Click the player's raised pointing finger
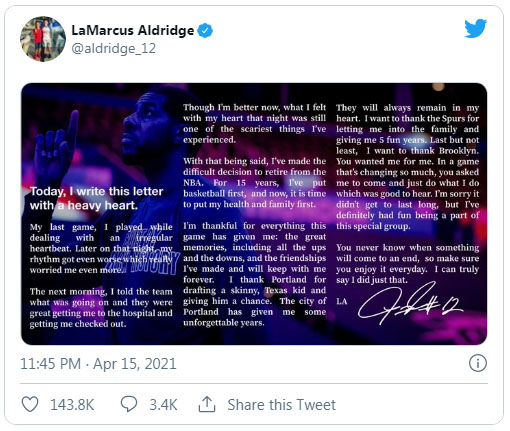 click(71, 127)
